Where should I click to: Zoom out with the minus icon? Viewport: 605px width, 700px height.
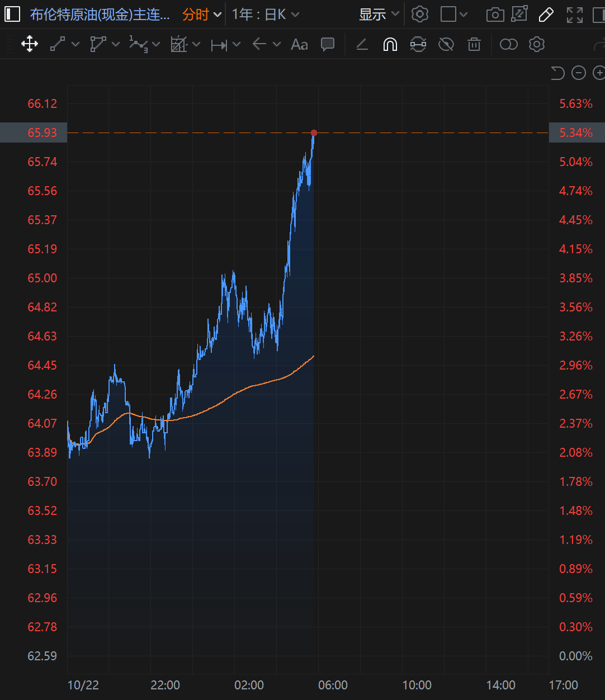point(579,73)
